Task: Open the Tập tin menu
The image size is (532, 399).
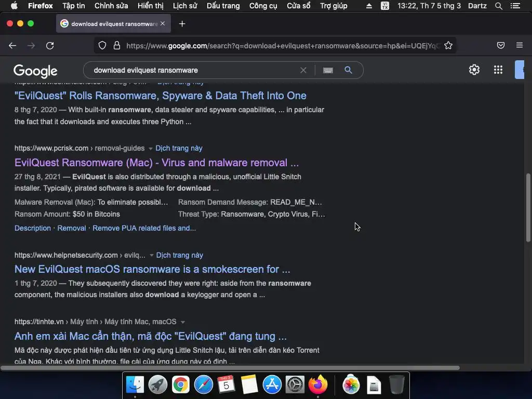Action: [74, 6]
